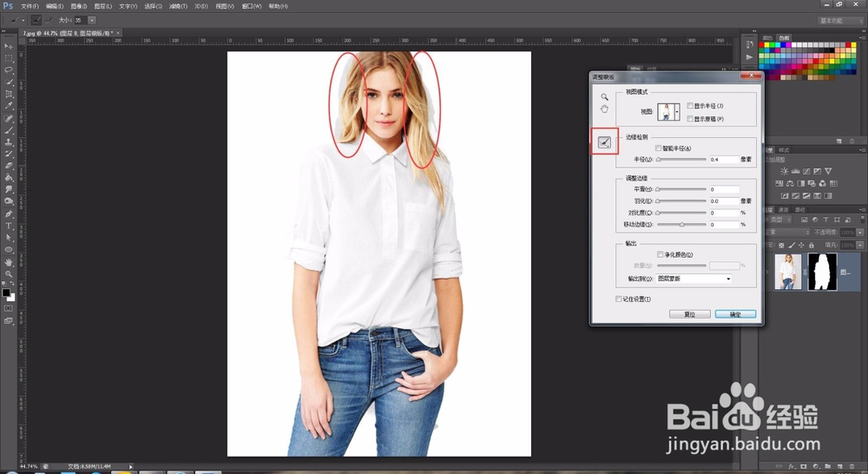The width and height of the screenshot is (868, 474).
Task: Open the 窗口(W) menu
Action: [x=252, y=6]
